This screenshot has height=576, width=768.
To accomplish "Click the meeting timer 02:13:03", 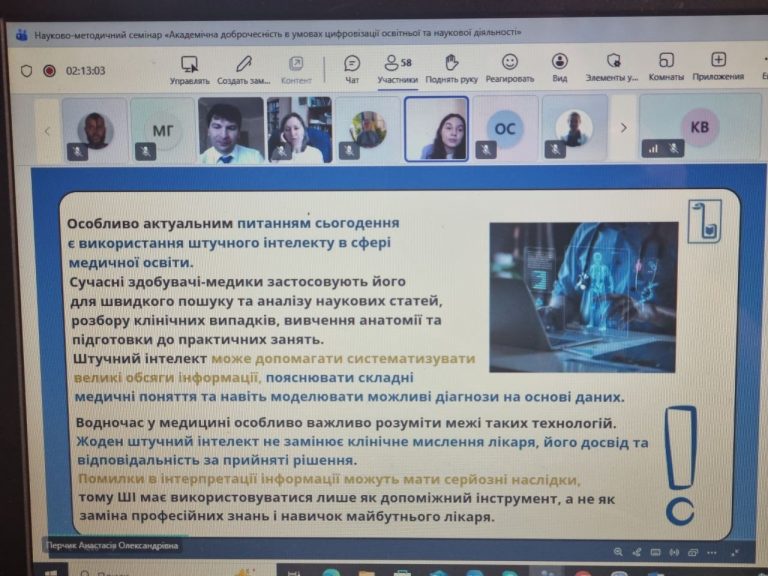I will [x=85, y=71].
